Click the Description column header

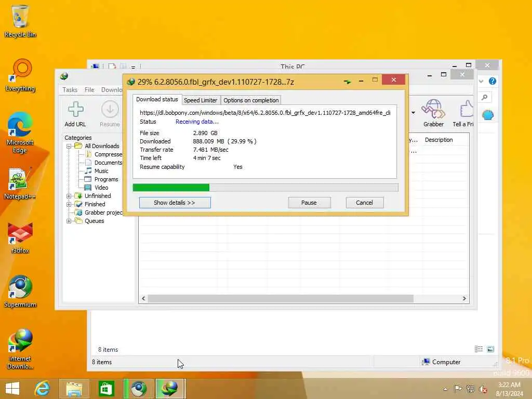tap(438, 140)
